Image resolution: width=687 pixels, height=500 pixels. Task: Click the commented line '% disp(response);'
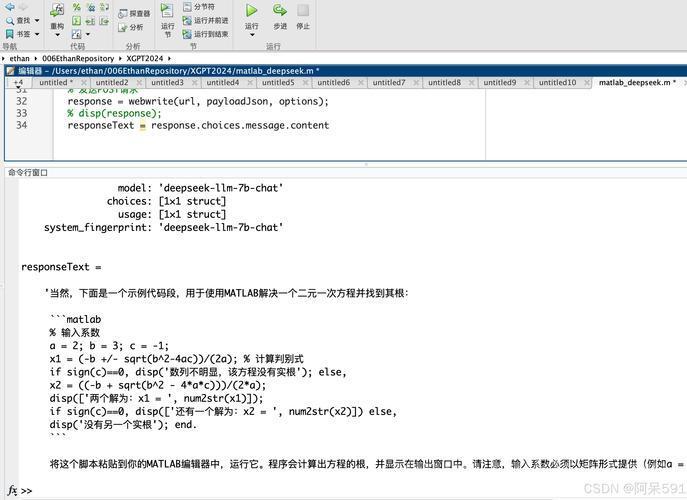click(114, 113)
